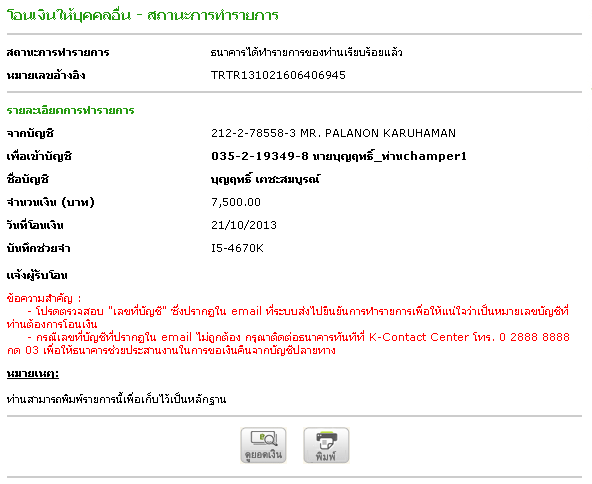Click the พิมพ์ print button
The image size is (592, 484).
pos(326,445)
